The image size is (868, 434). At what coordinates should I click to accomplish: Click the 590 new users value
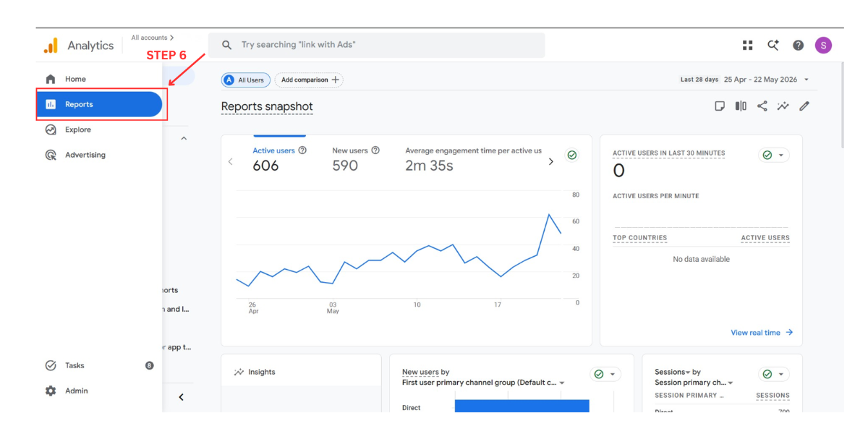click(345, 166)
